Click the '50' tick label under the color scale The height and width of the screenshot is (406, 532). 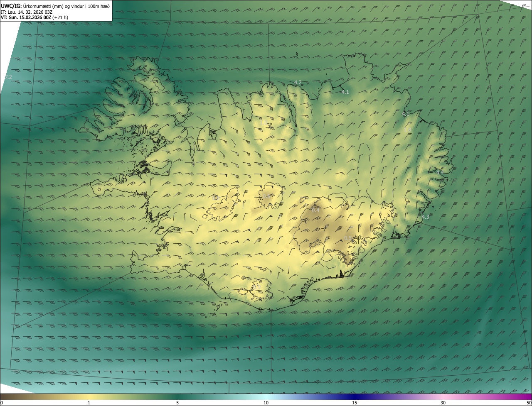coord(529,403)
